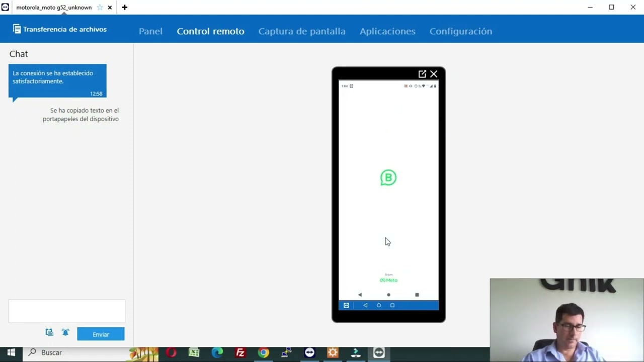The width and height of the screenshot is (644, 362).
Task: Open the green arrow download taskbar app
Action: [x=356, y=353]
